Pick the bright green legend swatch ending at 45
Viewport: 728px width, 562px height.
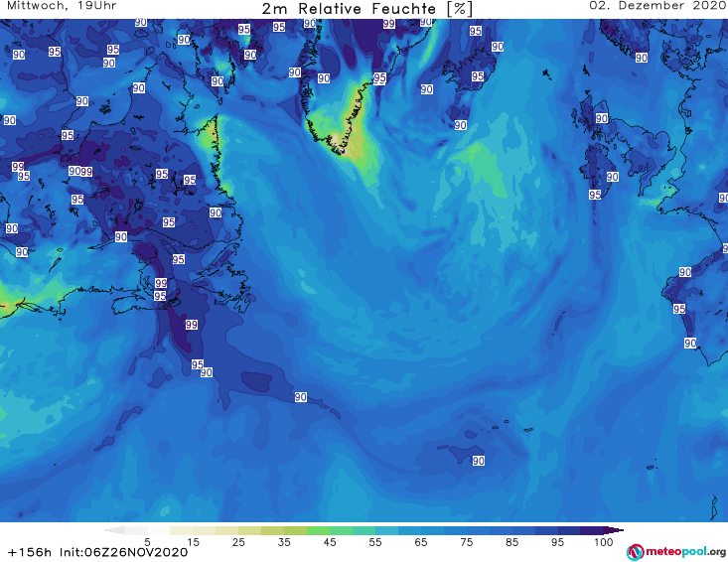click(318, 530)
